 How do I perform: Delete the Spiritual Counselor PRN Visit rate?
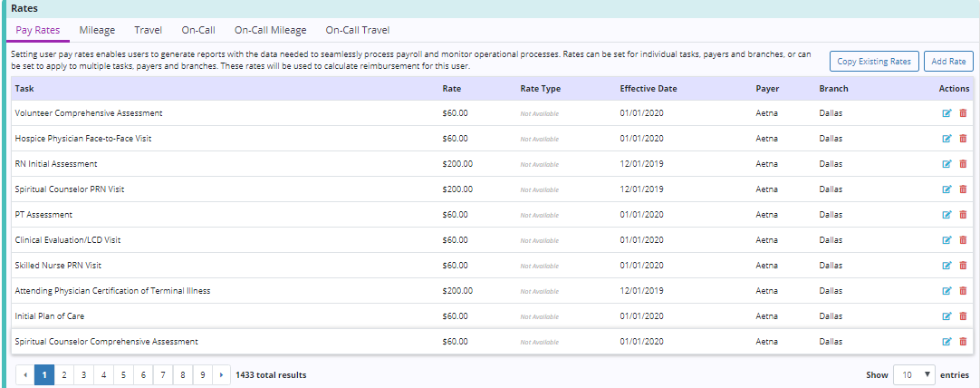coord(963,189)
